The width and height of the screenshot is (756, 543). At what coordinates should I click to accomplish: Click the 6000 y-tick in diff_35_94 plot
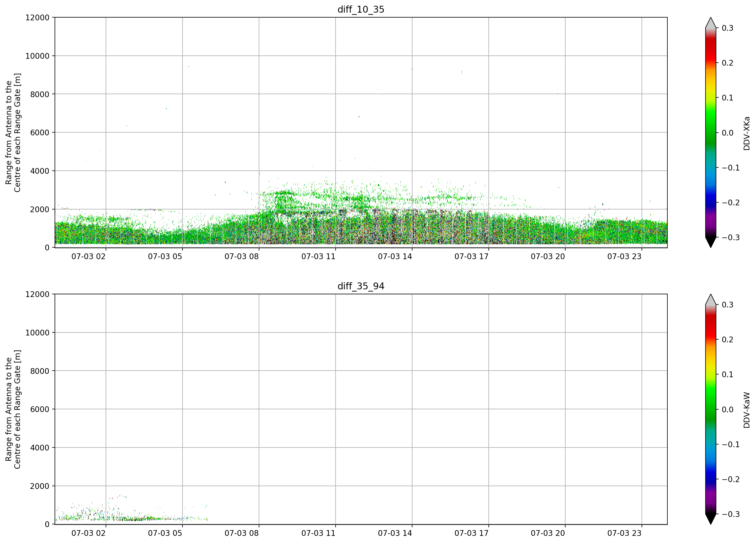pyautogui.click(x=40, y=409)
